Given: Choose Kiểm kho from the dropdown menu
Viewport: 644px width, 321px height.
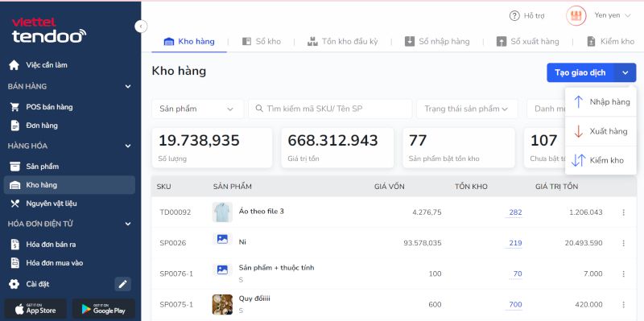Looking at the screenshot, I should [601, 161].
